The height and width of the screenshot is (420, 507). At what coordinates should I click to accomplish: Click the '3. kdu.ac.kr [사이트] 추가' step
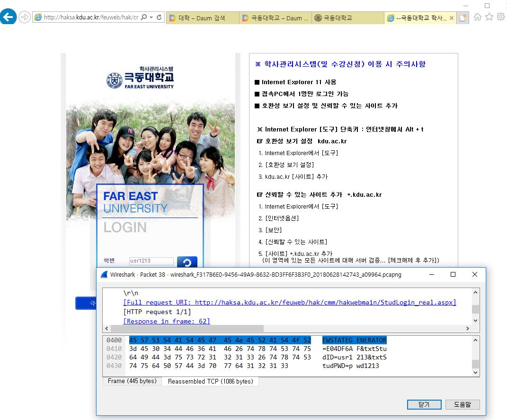tap(293, 177)
